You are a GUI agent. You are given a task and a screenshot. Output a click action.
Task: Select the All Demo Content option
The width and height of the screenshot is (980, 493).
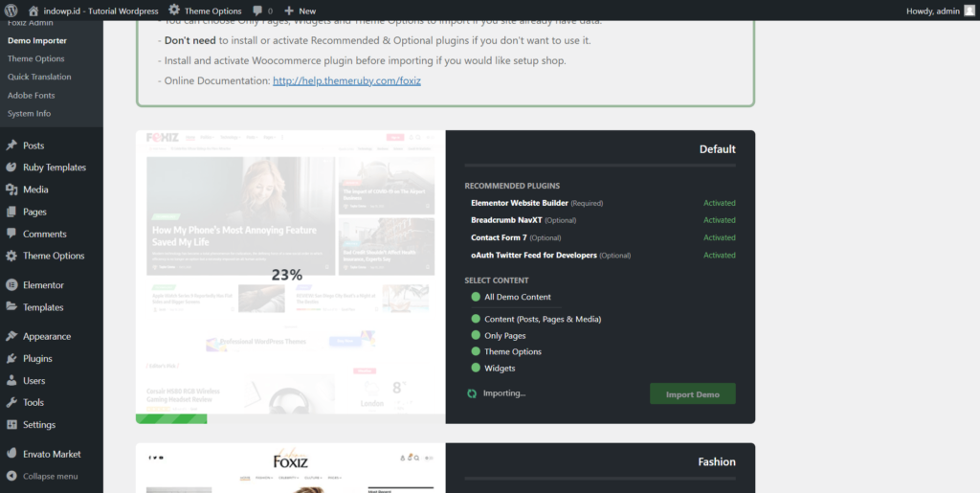coord(476,297)
